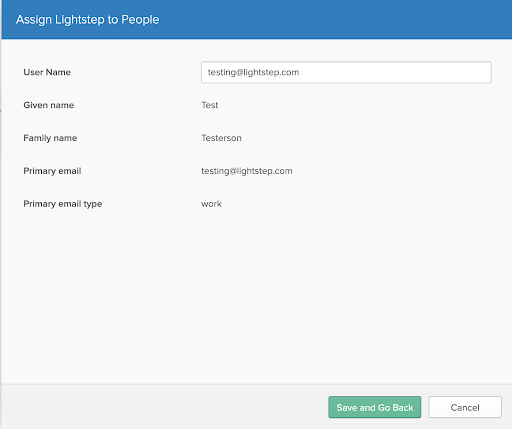Click empty space in the blue header bar
The height and width of the screenshot is (429, 512).
[x=333, y=20]
